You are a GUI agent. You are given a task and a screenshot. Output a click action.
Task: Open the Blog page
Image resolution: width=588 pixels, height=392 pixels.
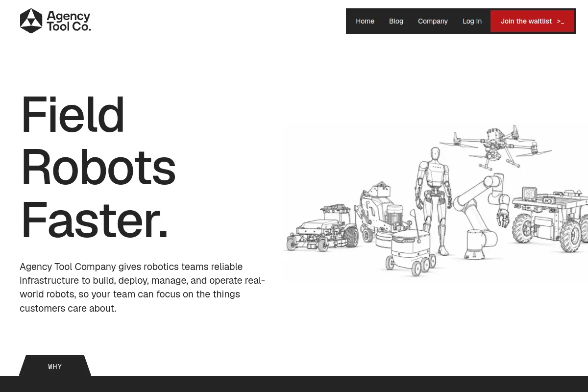coord(396,21)
